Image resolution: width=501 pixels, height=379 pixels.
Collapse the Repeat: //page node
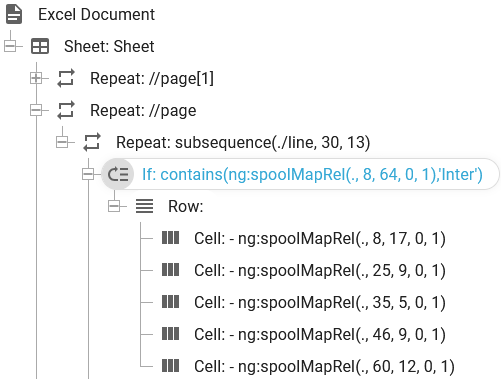coord(36,110)
